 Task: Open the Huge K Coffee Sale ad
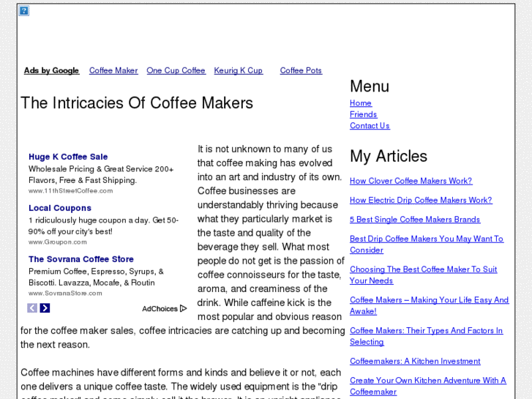[68, 157]
